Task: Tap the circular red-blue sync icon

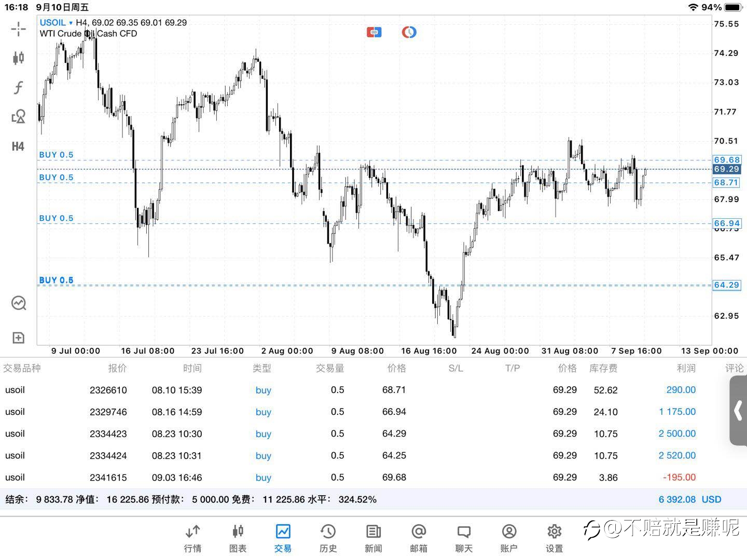Action: click(x=409, y=32)
